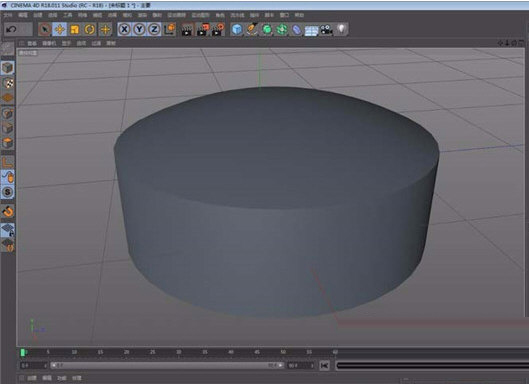Open the 编辑 (Edit) menu
This screenshot has width=529, height=384.
click(23, 15)
